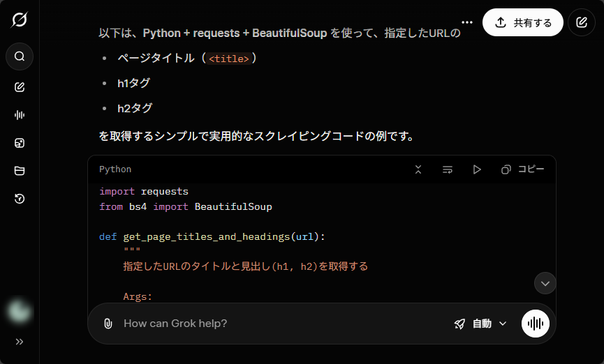The height and width of the screenshot is (364, 604).
Task: Jump to bottom with down-arrow button
Action: [545, 284]
